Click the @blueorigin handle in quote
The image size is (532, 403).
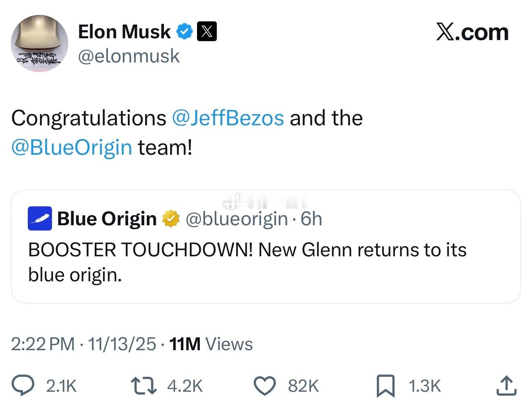(x=237, y=219)
